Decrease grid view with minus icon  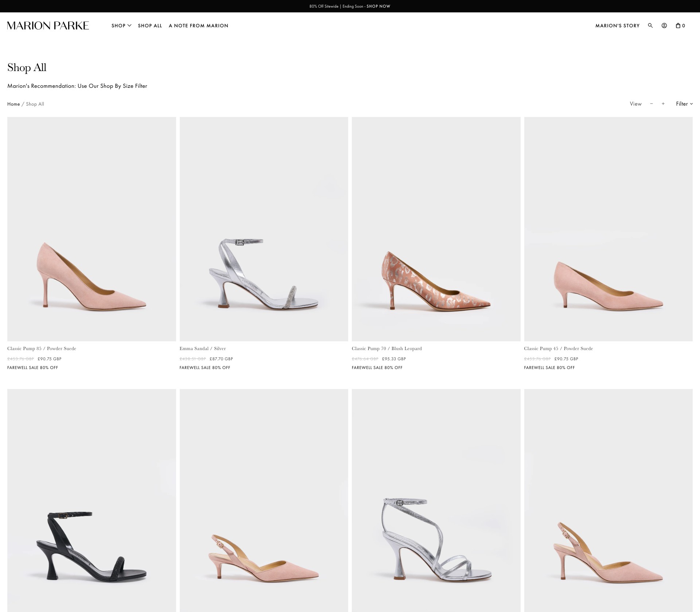tap(652, 104)
